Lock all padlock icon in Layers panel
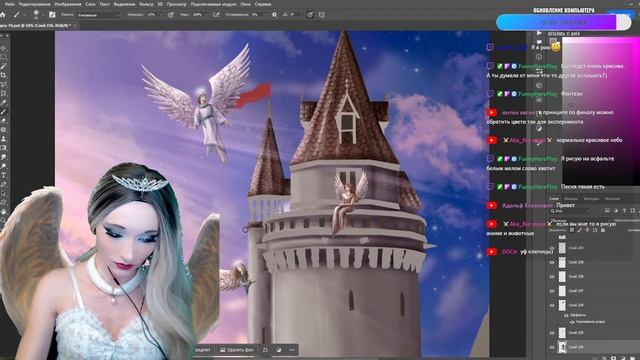The height and width of the screenshot is (360, 640). (x=603, y=230)
